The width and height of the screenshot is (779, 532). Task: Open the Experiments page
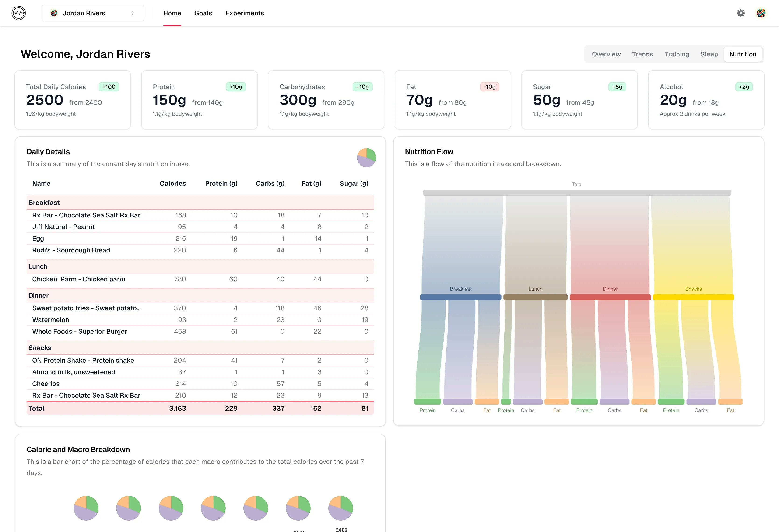[244, 13]
